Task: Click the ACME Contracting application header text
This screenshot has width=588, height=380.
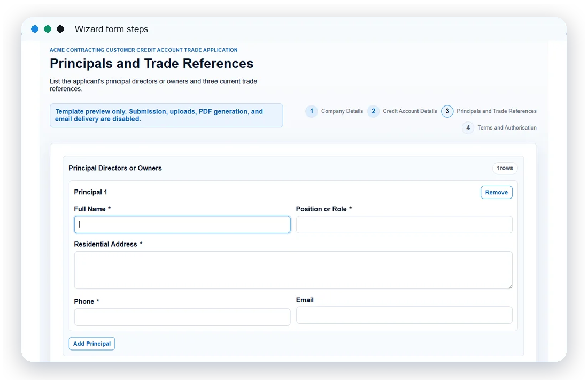Action: click(144, 50)
